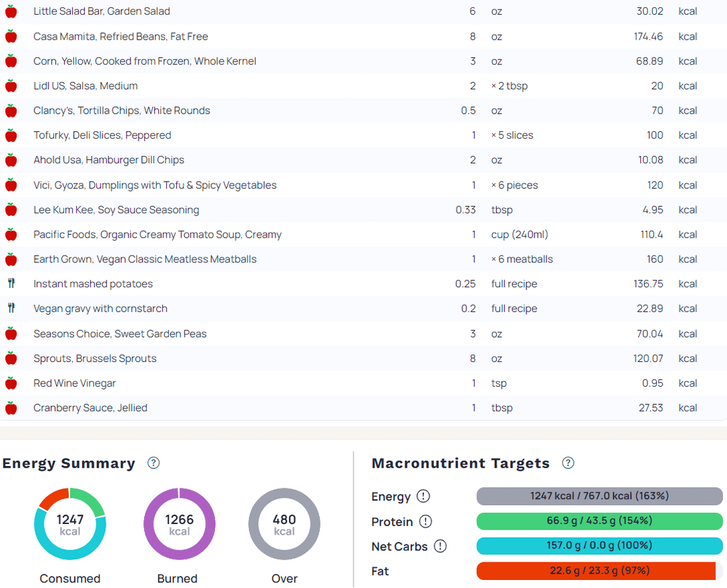The height and width of the screenshot is (588, 727).
Task: Select the Pacific Foods Tomato Soup entry
Action: click(158, 235)
